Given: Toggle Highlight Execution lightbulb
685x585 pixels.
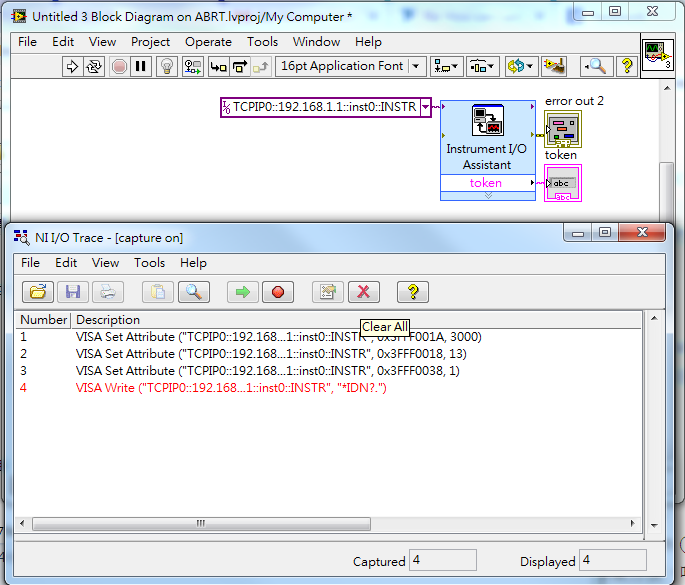Looking at the screenshot, I should coord(166,66).
